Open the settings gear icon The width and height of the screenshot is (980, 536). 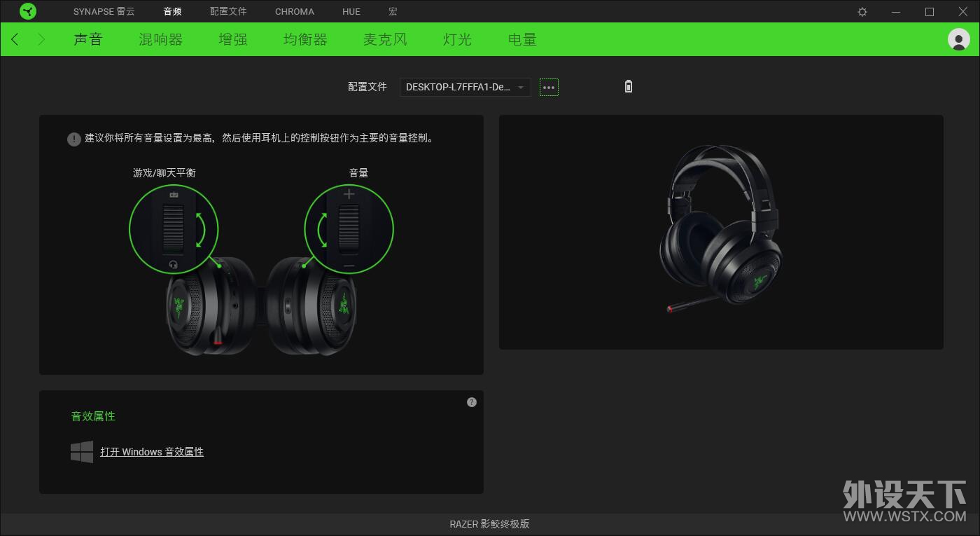[862, 12]
